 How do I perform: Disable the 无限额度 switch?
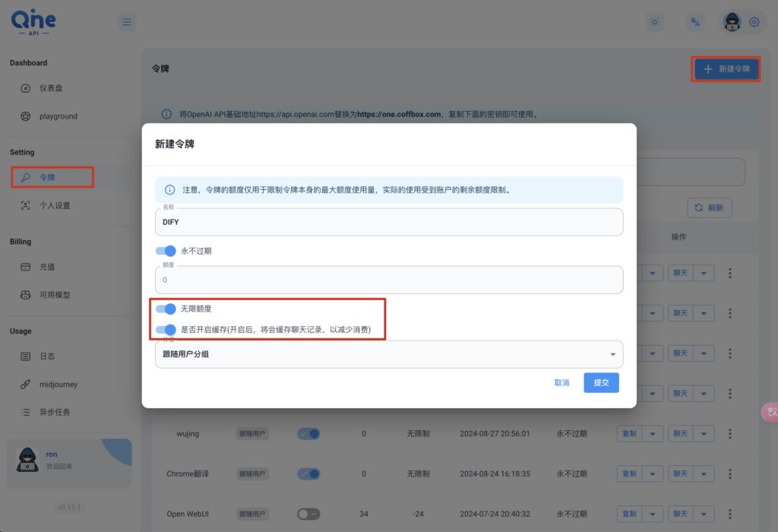tap(166, 309)
